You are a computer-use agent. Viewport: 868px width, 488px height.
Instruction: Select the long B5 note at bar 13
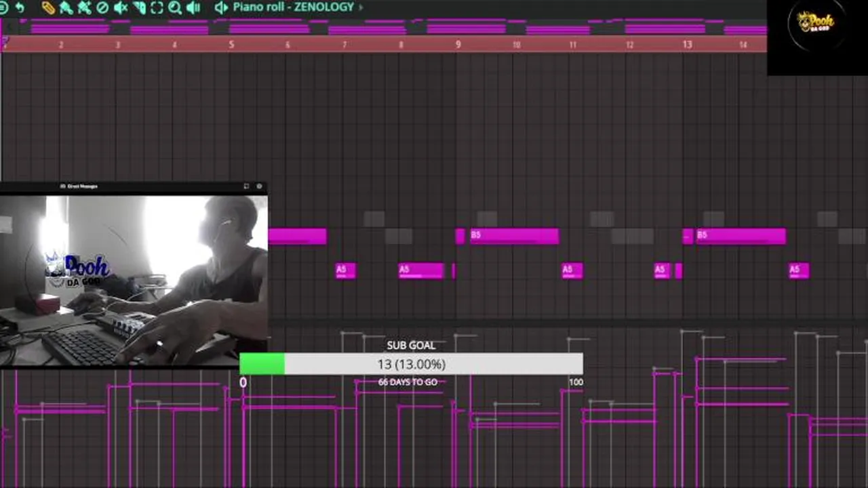741,236
